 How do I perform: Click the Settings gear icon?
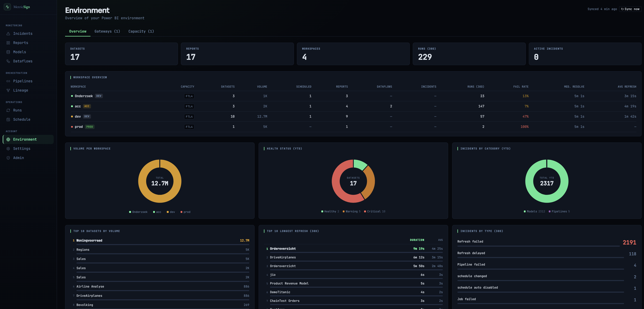pos(8,149)
